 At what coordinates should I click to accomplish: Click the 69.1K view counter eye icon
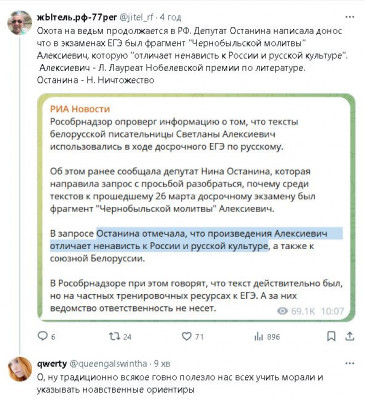(282, 311)
